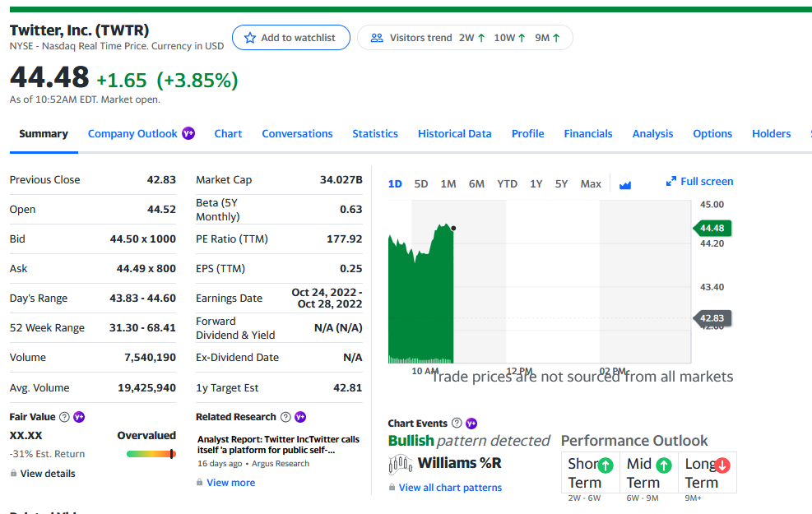Click the Related Research help question mark
This screenshot has height=514, width=812.
click(x=285, y=417)
